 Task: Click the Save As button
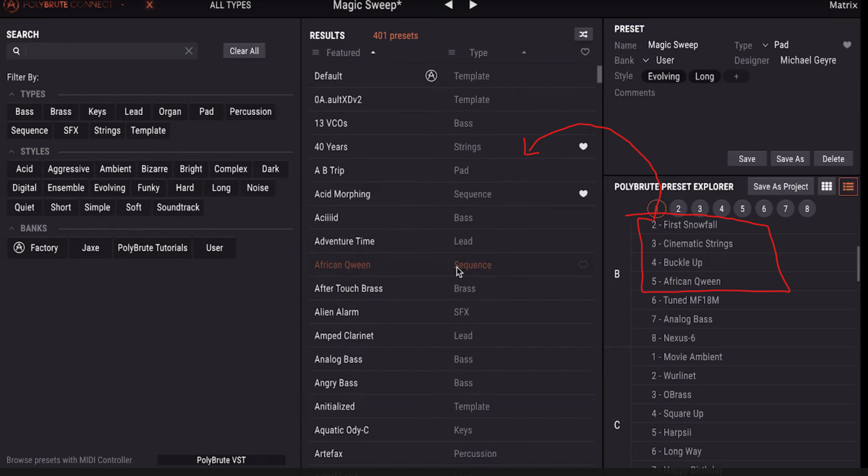coord(790,159)
